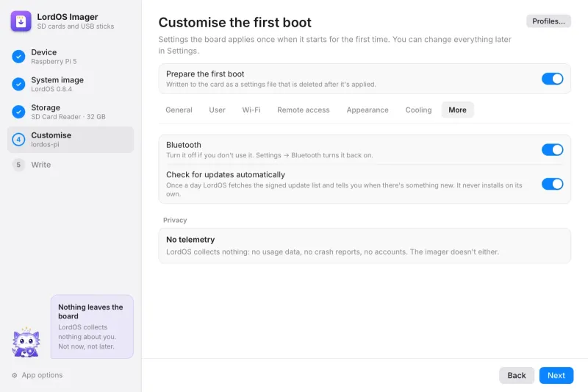Viewport: 588px width, 392px height.
Task: Click the System image step checkmark icon
Action: (18, 84)
